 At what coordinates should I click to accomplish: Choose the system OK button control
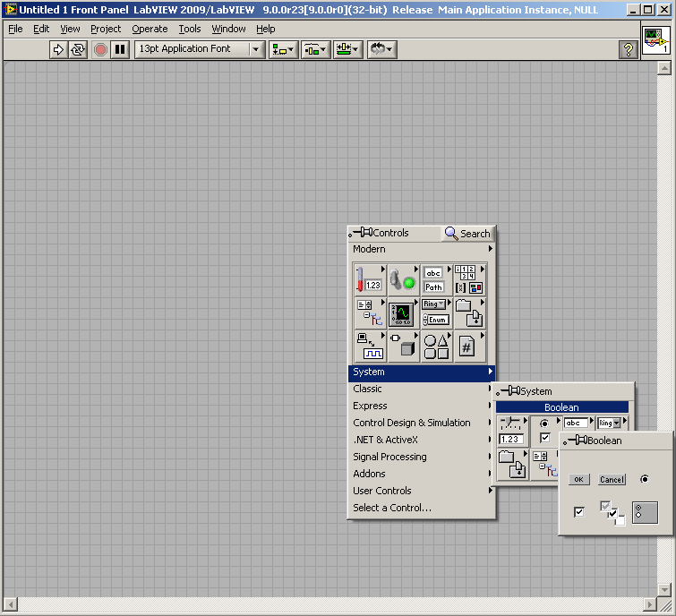coord(579,480)
